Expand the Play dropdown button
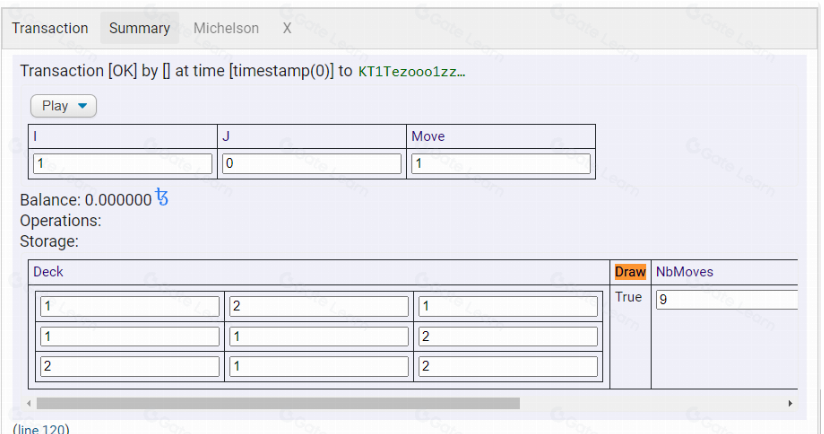This screenshot has width=824, height=434. pyautogui.click(x=64, y=105)
